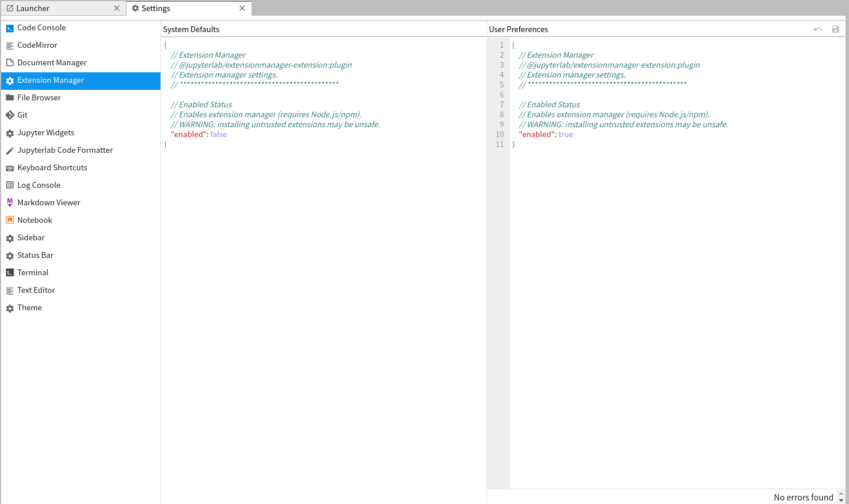This screenshot has height=504, width=849.
Task: Click the Text Editor lines icon
Action: (10, 290)
